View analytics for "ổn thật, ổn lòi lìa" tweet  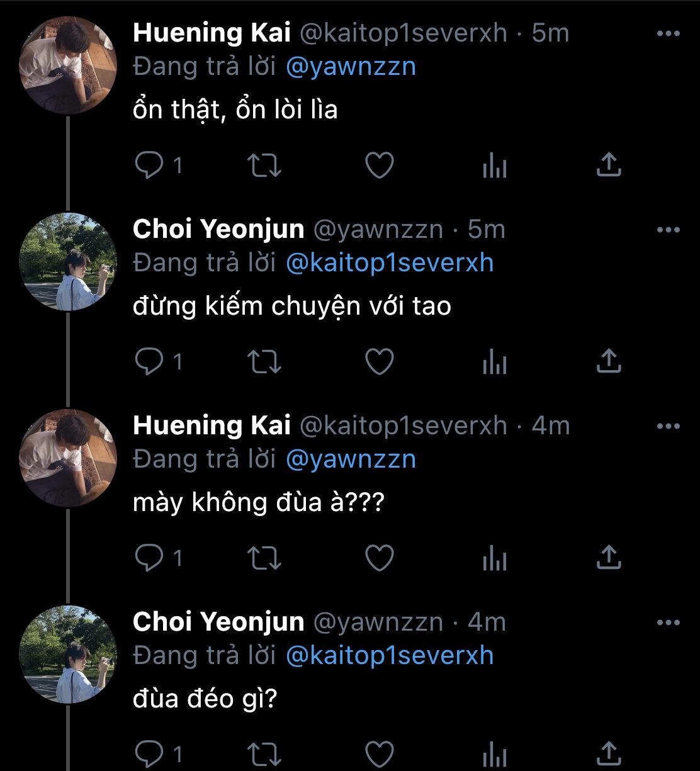point(495,167)
